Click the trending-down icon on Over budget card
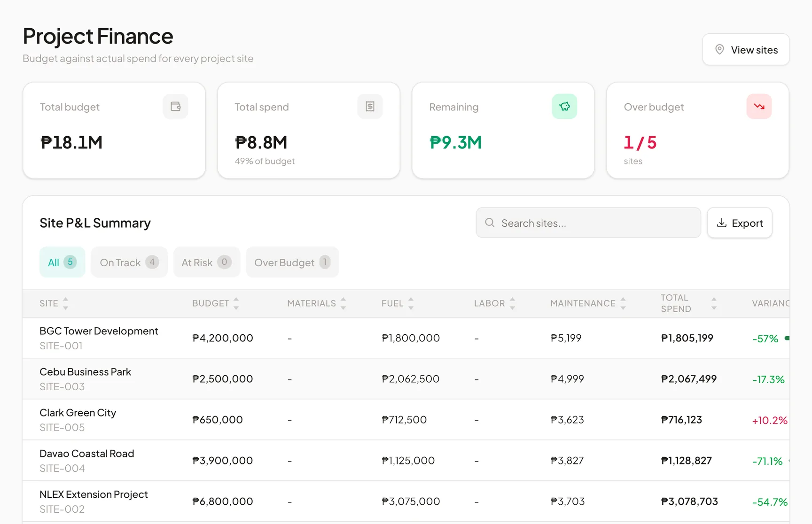The width and height of the screenshot is (812, 524). click(759, 107)
